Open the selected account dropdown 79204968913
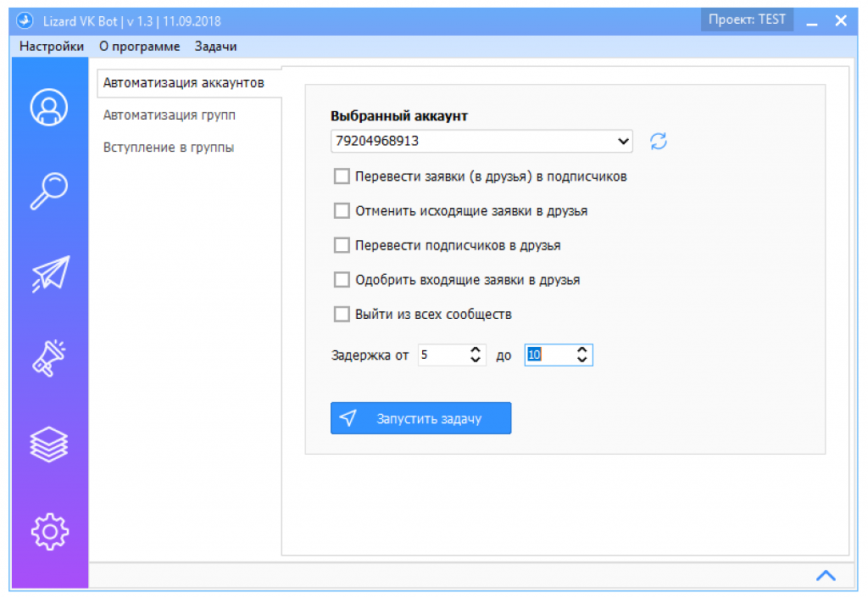The image size is (868, 598). (481, 141)
